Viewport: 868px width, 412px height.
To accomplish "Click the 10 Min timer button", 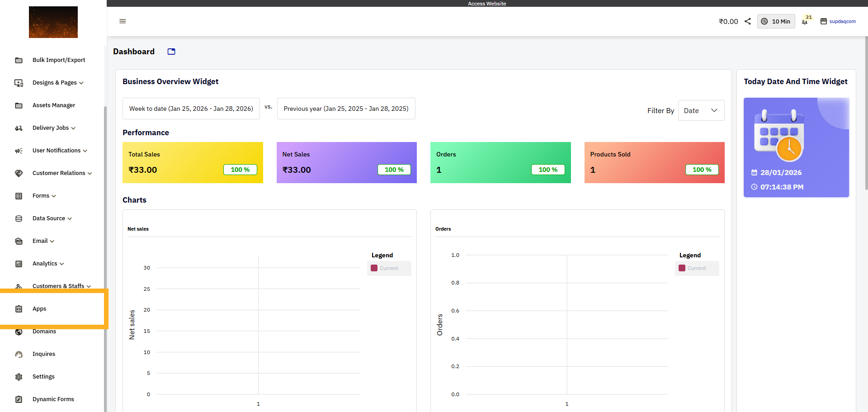I will 776,21.
